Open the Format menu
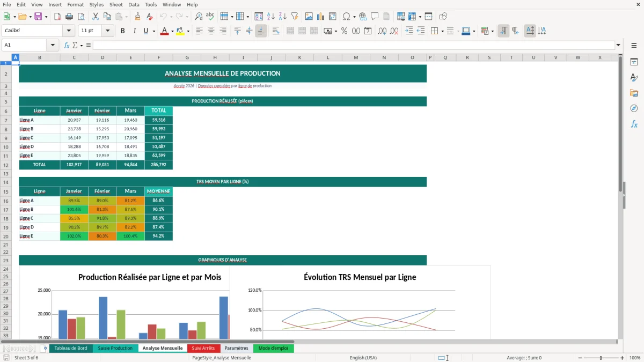644x362 pixels. point(75,4)
